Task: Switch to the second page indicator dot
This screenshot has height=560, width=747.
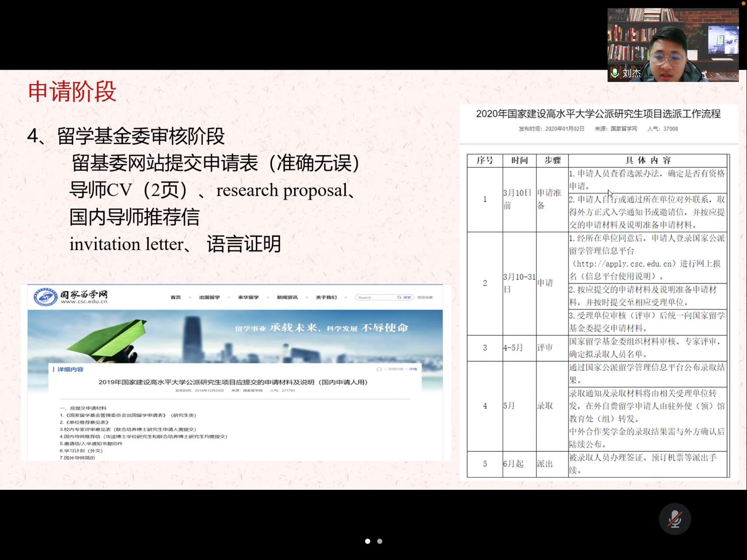Action: point(380,541)
